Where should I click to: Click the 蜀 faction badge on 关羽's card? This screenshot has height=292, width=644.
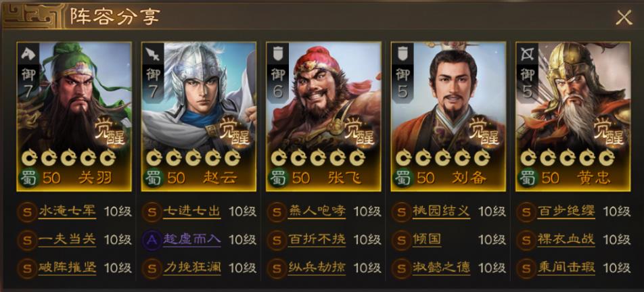tap(28, 178)
